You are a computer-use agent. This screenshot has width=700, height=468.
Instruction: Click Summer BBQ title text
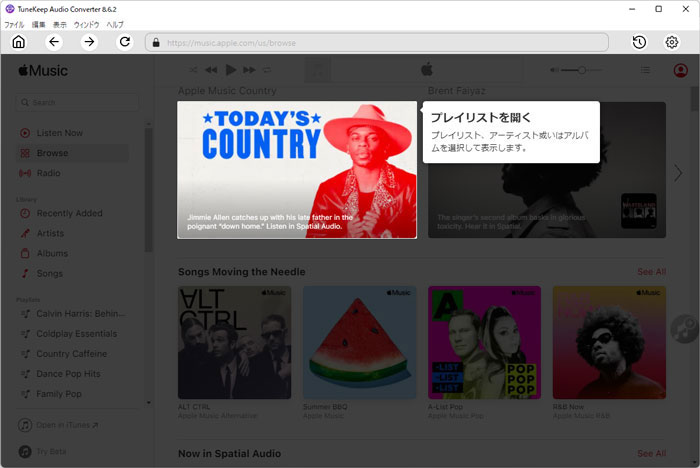point(325,407)
